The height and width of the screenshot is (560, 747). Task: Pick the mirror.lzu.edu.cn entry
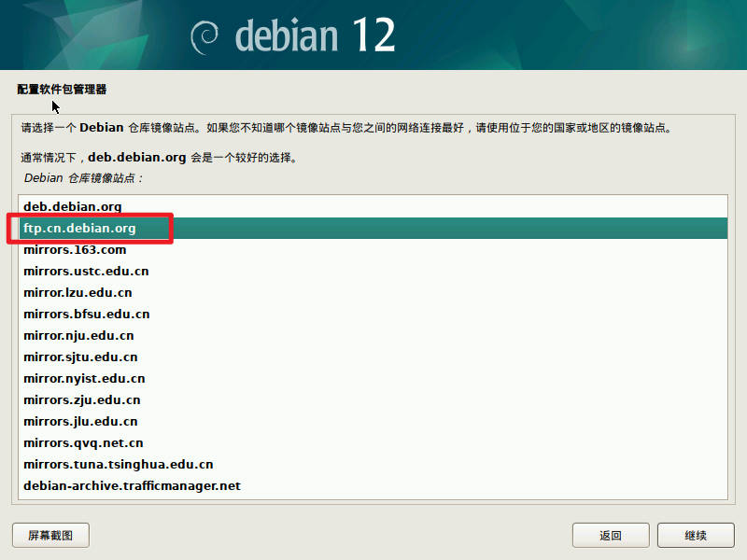coord(373,292)
